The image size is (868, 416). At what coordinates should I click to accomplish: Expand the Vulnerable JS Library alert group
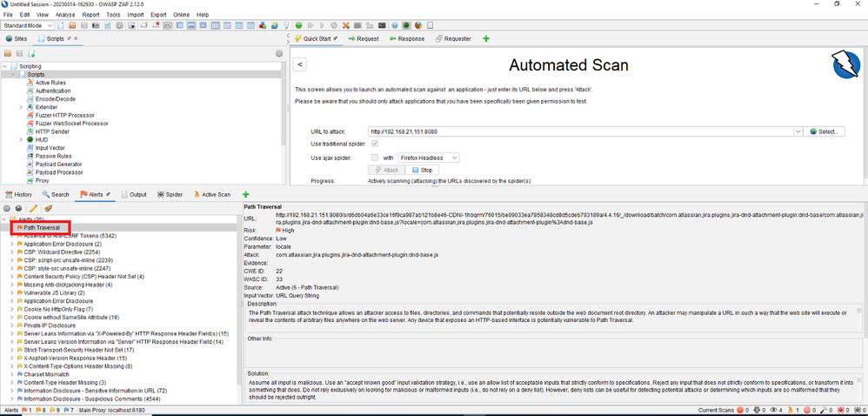(11, 292)
